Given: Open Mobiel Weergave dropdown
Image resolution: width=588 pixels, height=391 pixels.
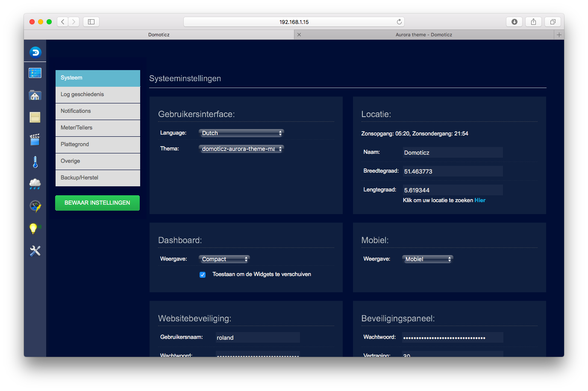Looking at the screenshot, I should click(427, 259).
